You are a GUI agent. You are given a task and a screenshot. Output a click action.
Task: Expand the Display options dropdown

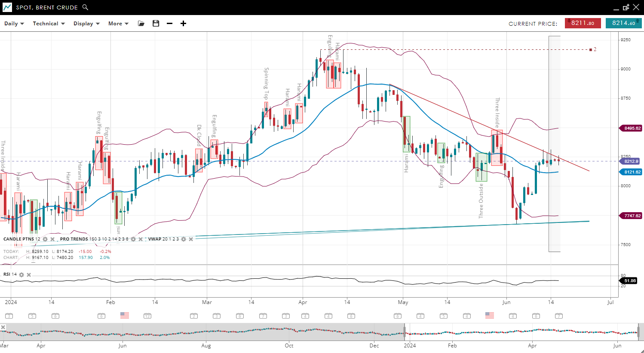[x=86, y=24]
